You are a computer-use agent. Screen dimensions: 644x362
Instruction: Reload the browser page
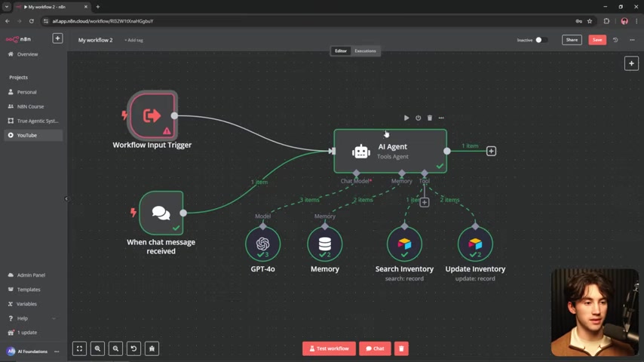pos(31,21)
